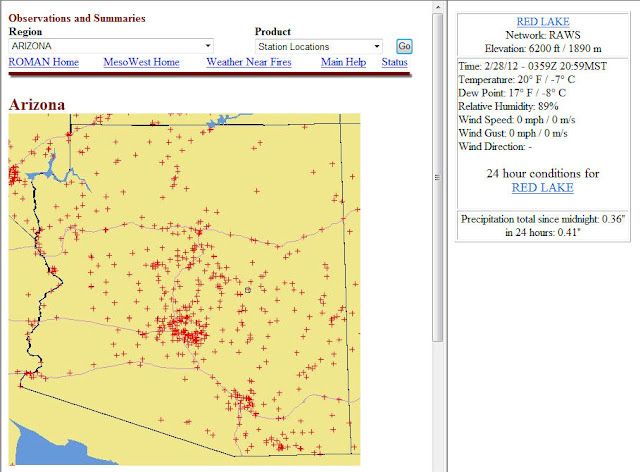Select the Relative Humidity: 89% text
This screenshot has width=640, height=472.
[508, 106]
